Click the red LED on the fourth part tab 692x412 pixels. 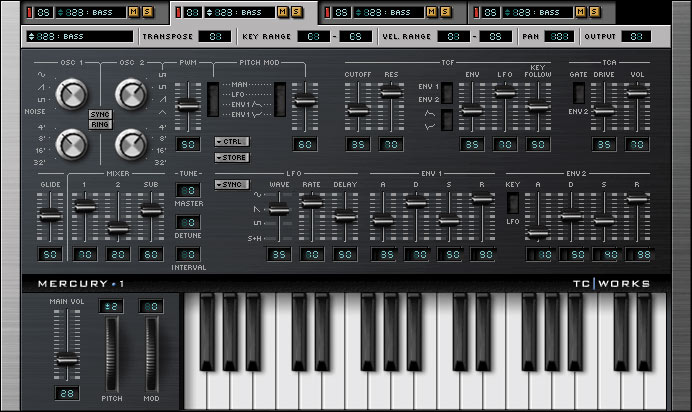click(x=476, y=12)
